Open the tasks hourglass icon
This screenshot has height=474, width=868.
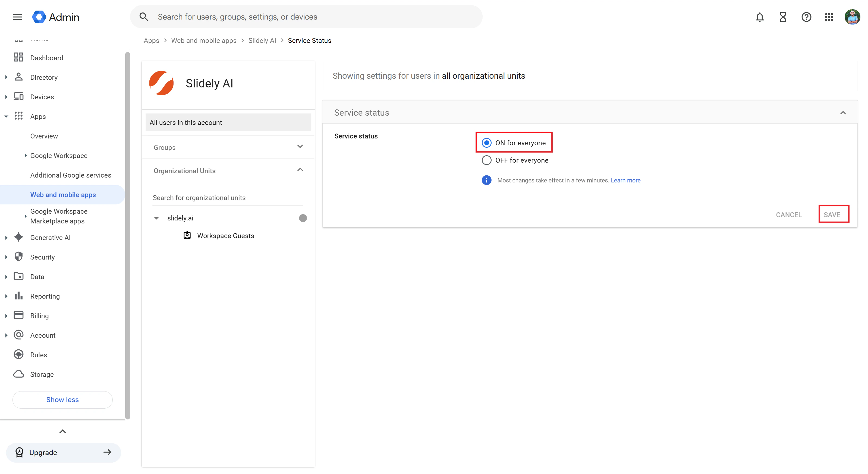783,17
